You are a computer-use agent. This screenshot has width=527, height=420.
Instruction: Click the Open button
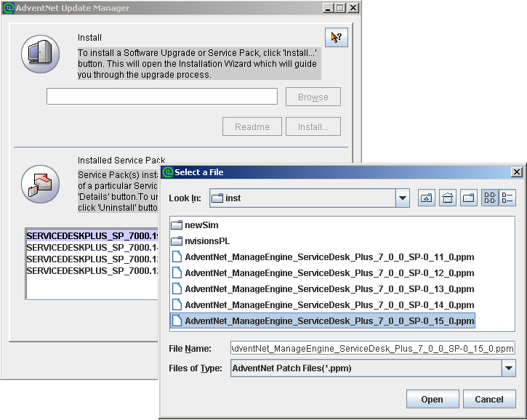coord(433,399)
